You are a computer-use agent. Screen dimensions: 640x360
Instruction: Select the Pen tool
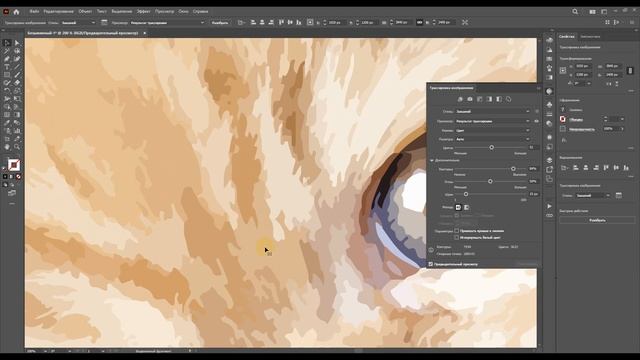point(7,59)
